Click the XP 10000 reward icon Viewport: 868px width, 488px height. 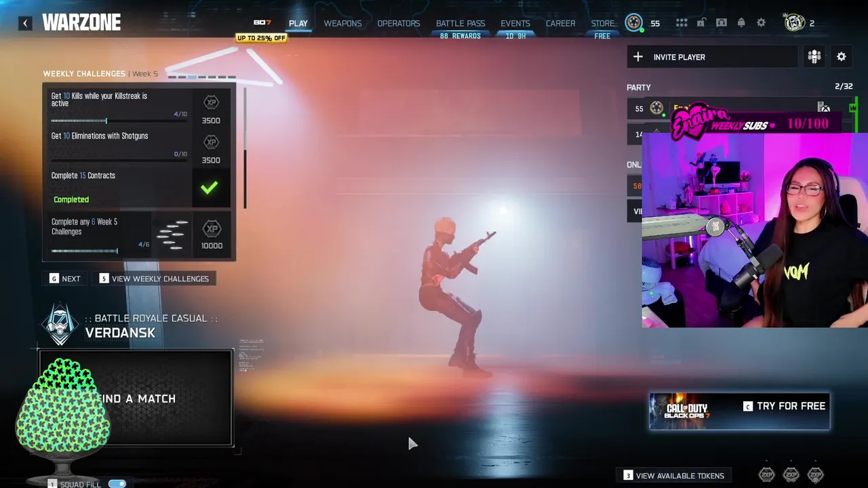pos(212,228)
